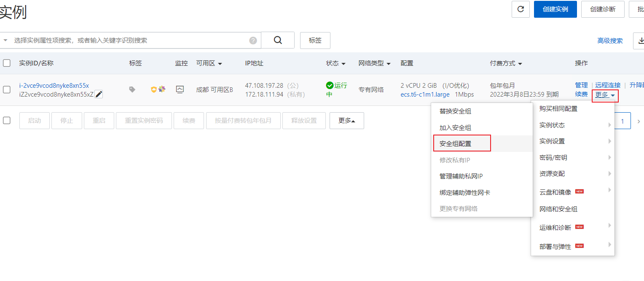
Task: Click the pencil edit name icon
Action: point(99,95)
